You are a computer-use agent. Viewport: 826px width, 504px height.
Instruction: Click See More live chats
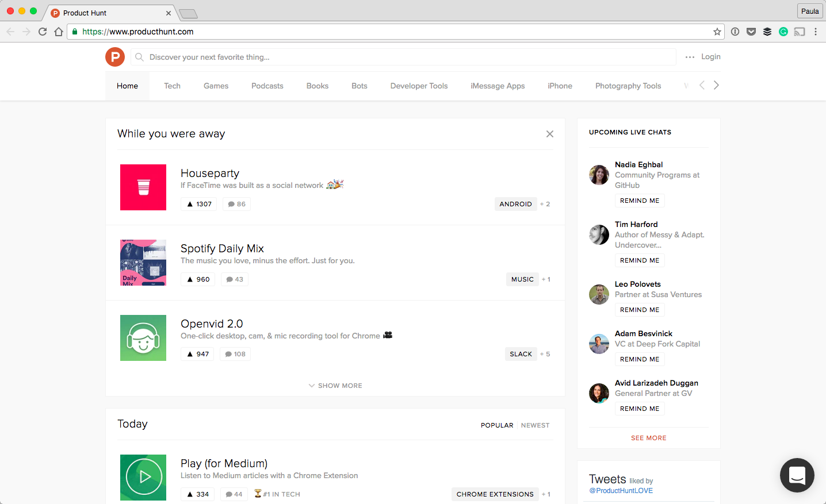(649, 438)
